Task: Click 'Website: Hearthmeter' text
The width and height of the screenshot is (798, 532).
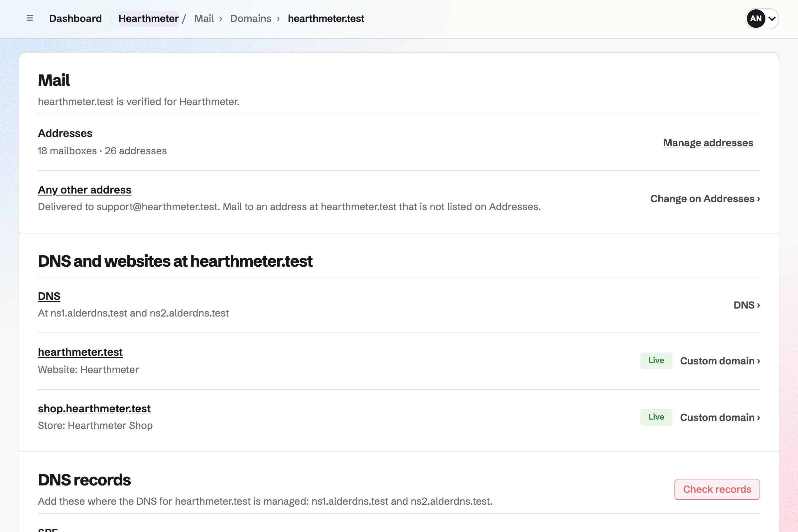Action: click(x=88, y=369)
